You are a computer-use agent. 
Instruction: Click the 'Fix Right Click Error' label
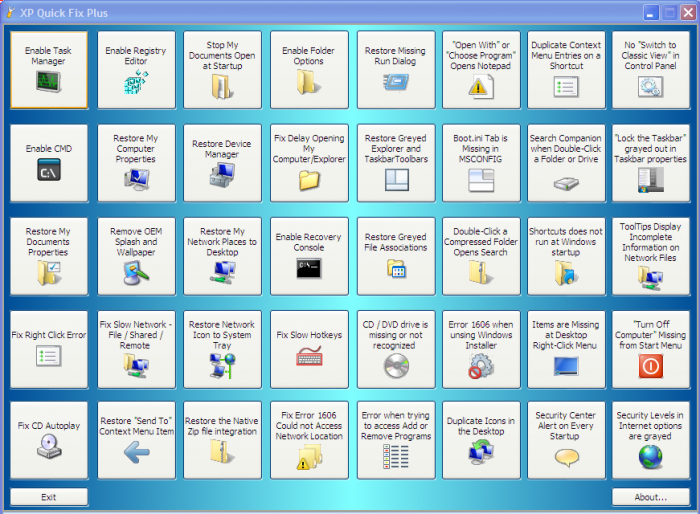[49, 335]
